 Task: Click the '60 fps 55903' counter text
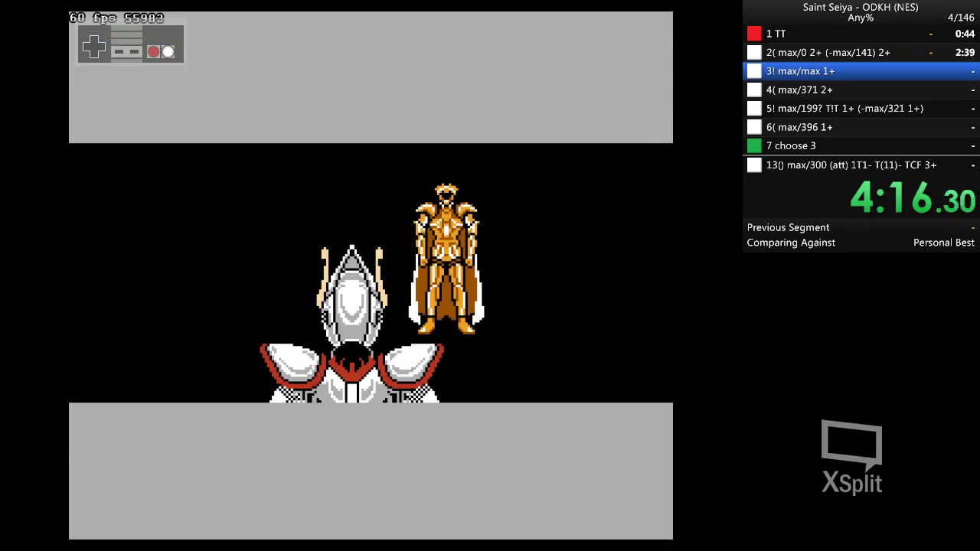coord(116,18)
